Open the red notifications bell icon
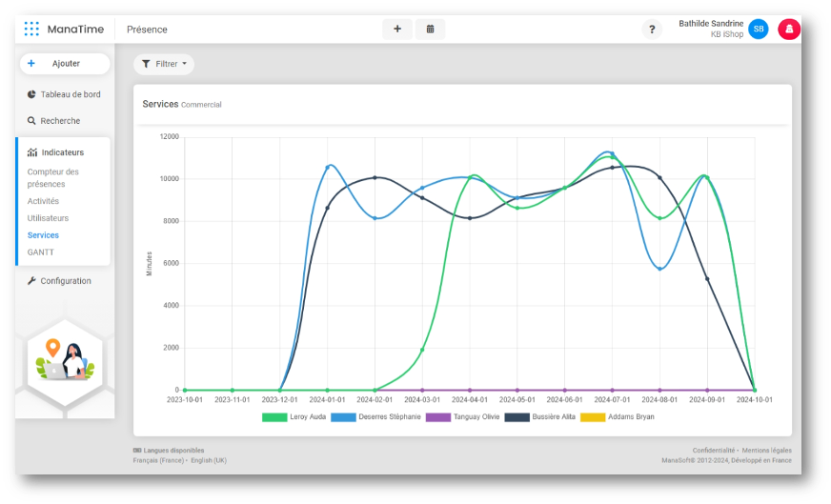 click(x=788, y=30)
